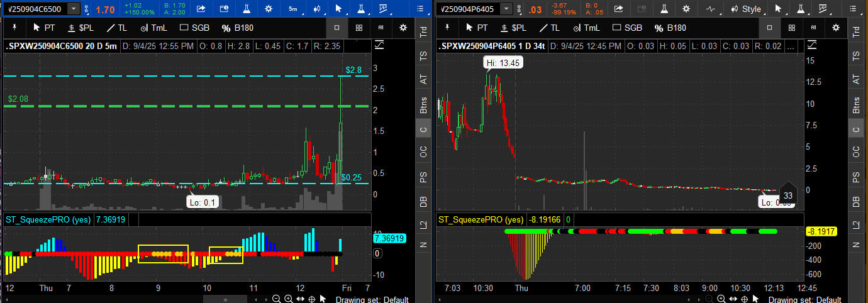868x303 pixels.
Task: Open the 5m timeframe dropdown
Action: tap(292, 9)
